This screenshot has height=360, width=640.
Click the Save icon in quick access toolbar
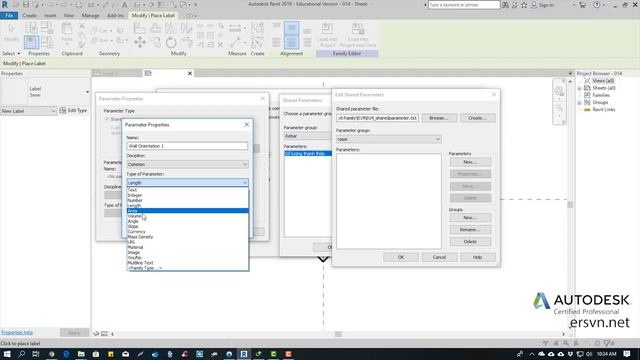[26, 4]
